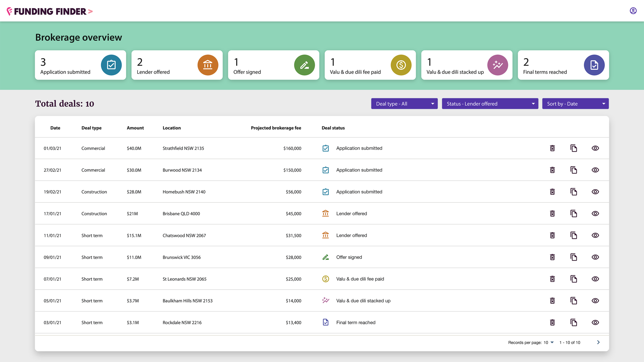644x362 pixels.
Task: Click the Funding Finder logo
Action: (49, 11)
